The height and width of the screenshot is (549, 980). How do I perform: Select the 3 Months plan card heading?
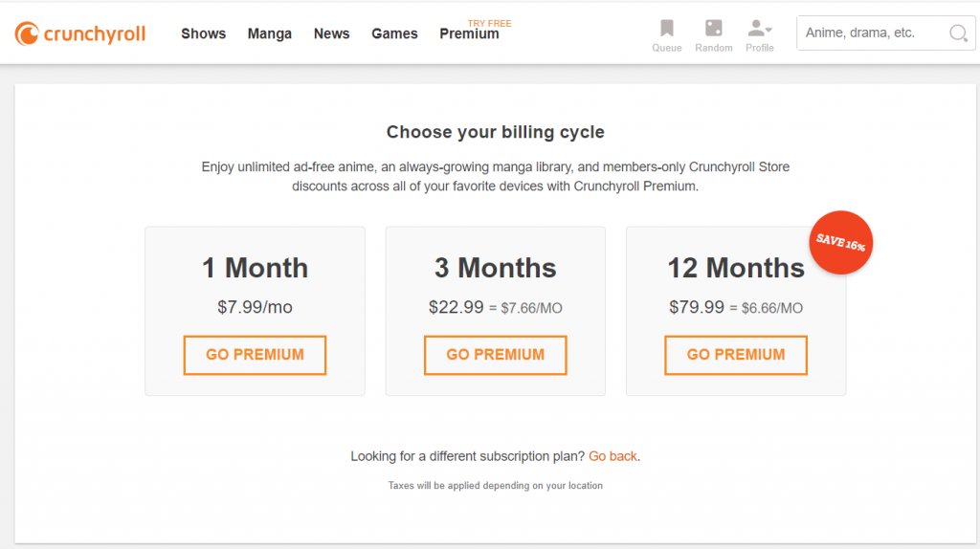click(495, 268)
